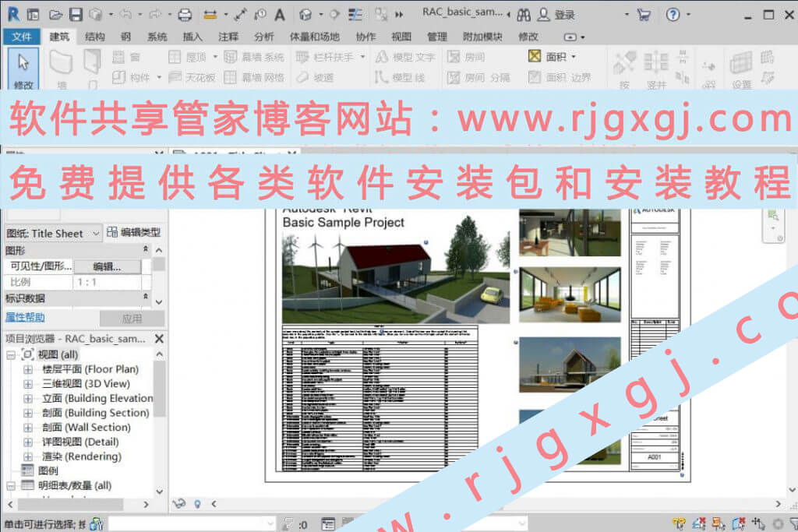Click the 编辑类型 (Edit Type) button

(134, 232)
